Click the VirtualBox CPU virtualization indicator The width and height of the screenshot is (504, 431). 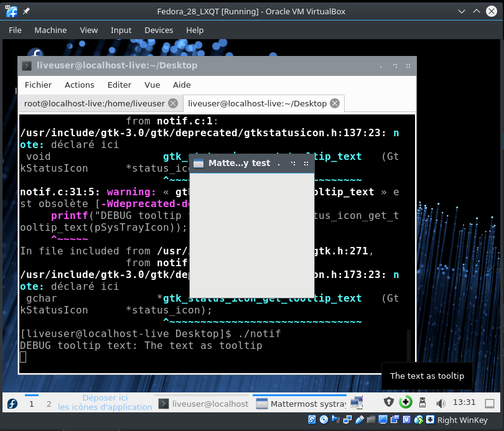406,419
